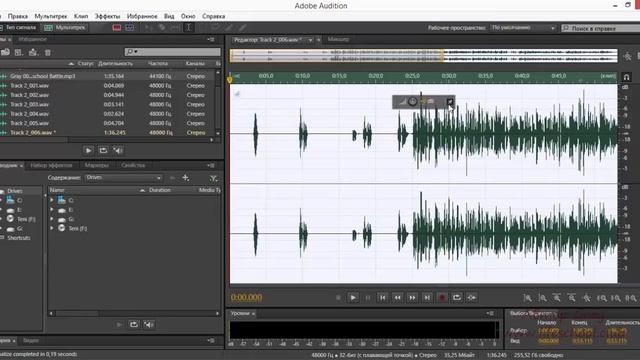Open the Содержание Drives dropdown
640x360 pixels.
point(123,178)
